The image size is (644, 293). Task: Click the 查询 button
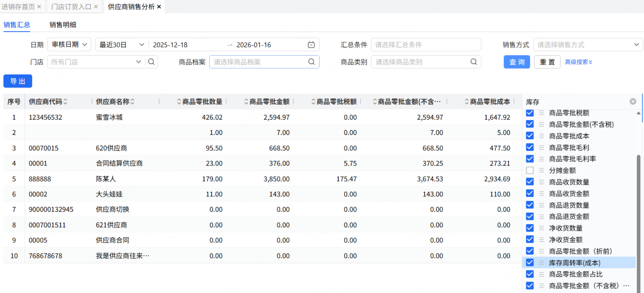(x=517, y=62)
